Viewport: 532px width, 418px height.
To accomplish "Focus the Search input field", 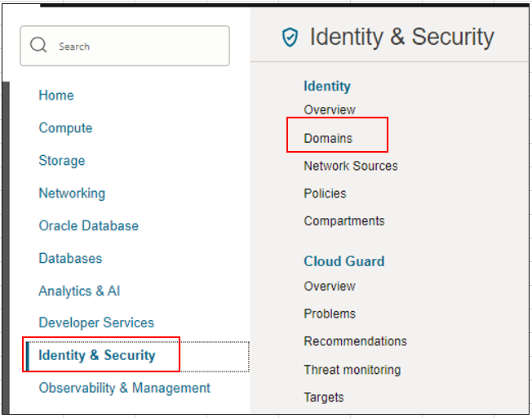I will click(x=125, y=46).
